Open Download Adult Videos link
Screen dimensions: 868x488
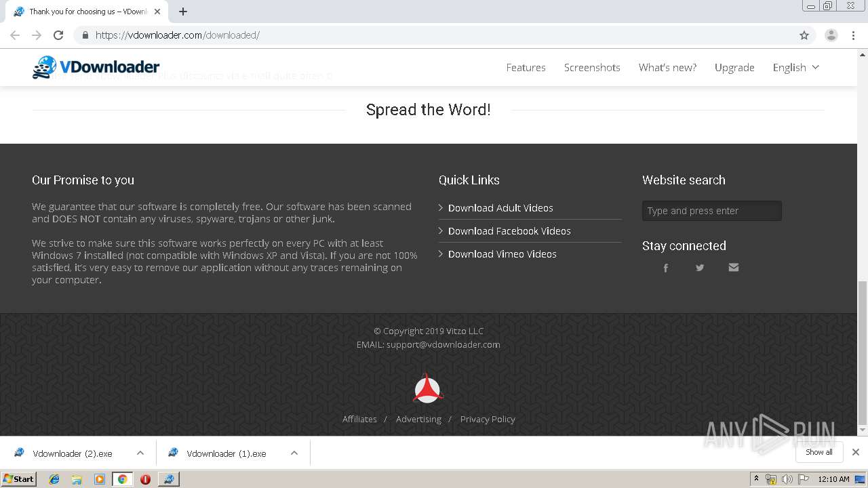point(500,208)
